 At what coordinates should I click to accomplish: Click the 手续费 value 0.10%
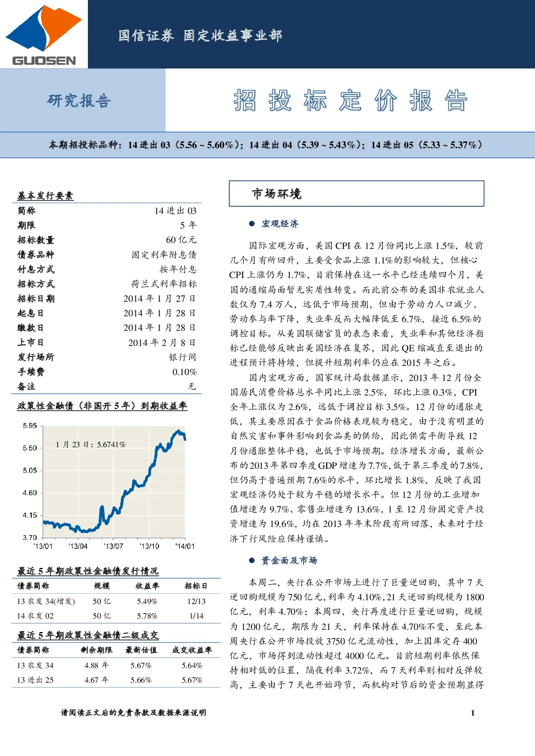pyautogui.click(x=184, y=372)
